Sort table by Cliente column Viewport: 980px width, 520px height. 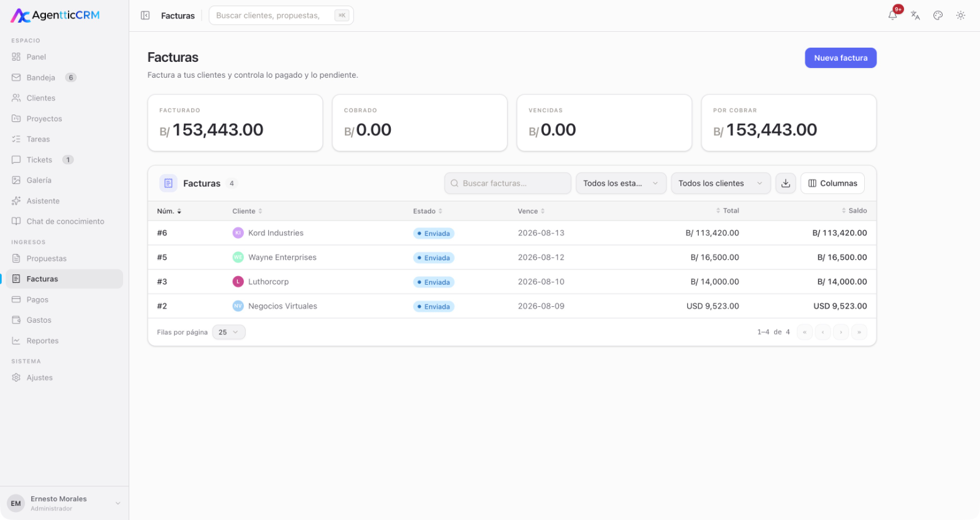click(x=247, y=211)
